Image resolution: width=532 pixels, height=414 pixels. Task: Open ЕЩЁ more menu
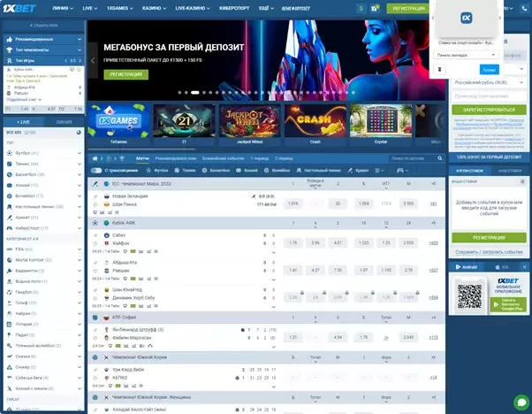point(266,8)
